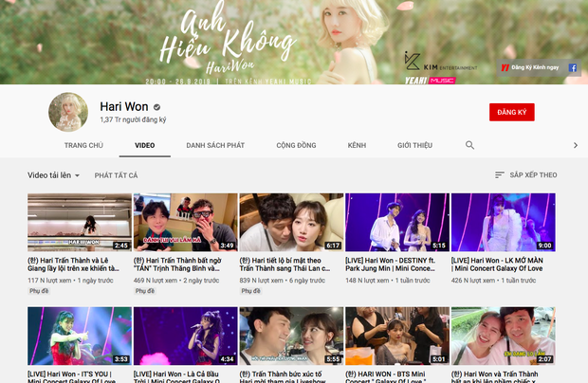The height and width of the screenshot is (383, 588).
Task: Open the TRANG CHỦ tab
Action: (83, 145)
